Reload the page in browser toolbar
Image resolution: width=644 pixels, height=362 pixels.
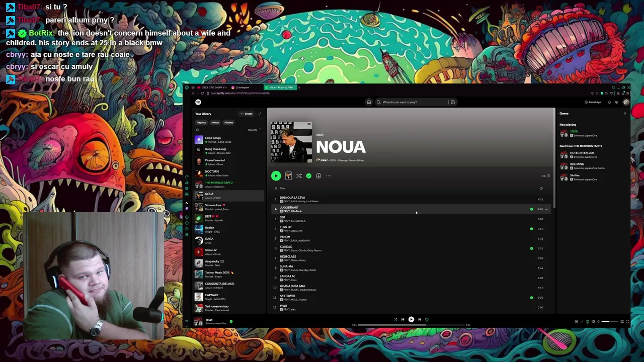tap(202, 93)
